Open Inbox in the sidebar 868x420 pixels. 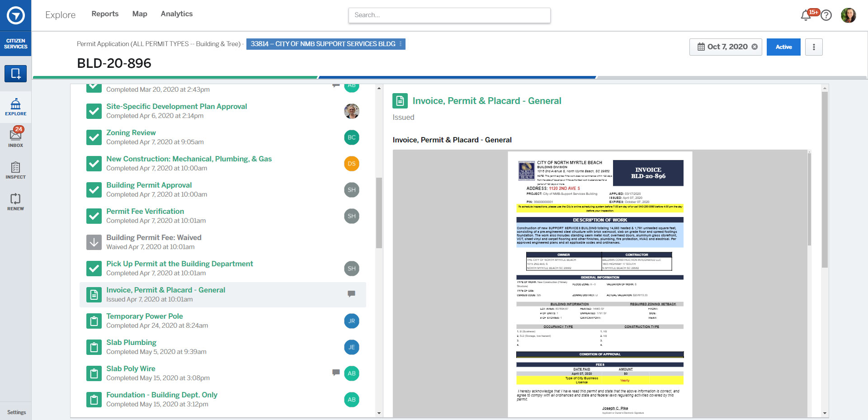[x=15, y=137]
